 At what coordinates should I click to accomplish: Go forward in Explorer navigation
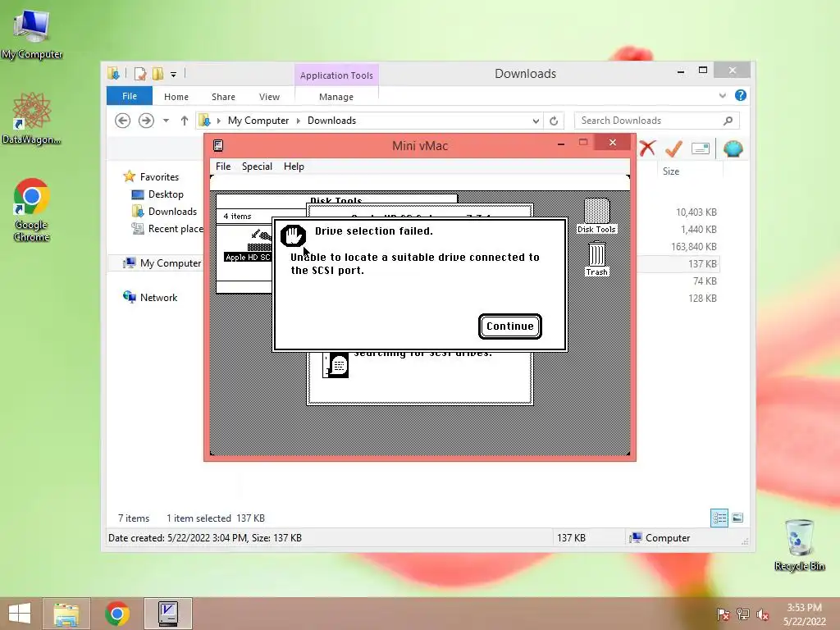[x=146, y=121]
